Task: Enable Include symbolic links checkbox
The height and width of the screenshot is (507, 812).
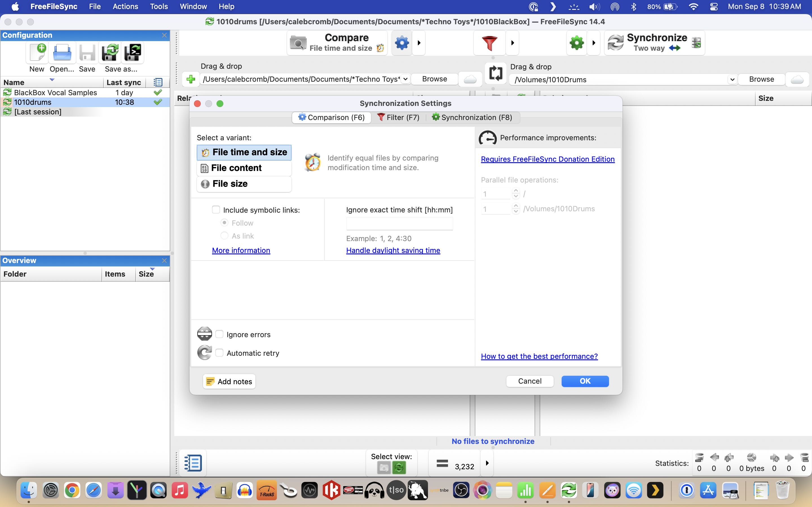Action: tap(216, 210)
